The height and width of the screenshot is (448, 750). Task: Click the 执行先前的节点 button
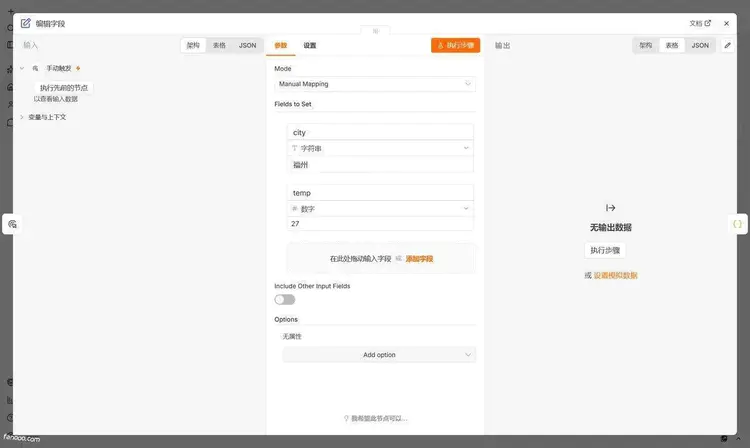point(64,87)
